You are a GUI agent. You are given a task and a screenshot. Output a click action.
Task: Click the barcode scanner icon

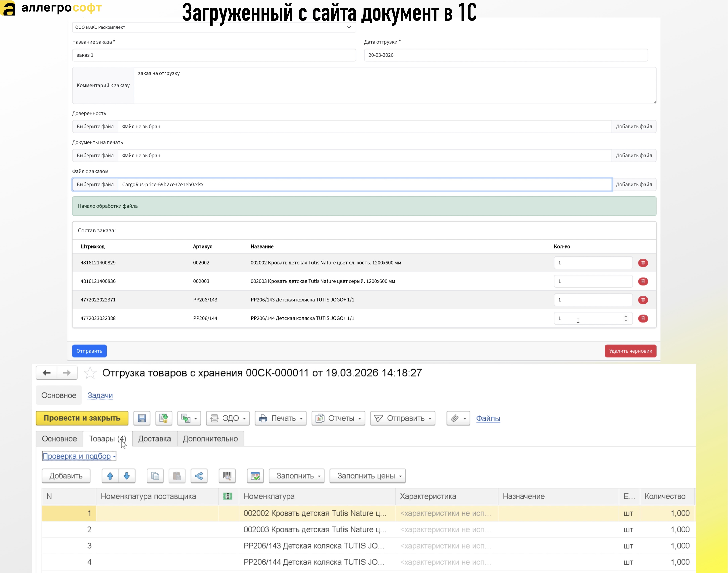(227, 476)
